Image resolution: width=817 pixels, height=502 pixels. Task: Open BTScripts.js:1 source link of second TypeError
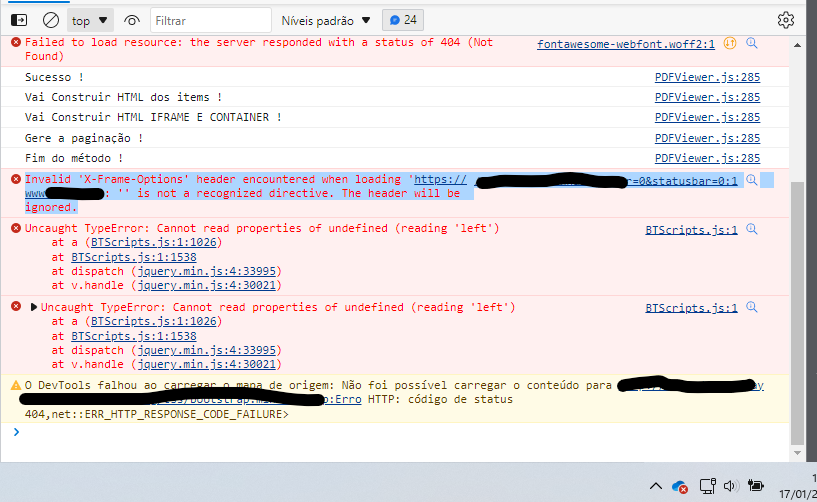click(691, 308)
